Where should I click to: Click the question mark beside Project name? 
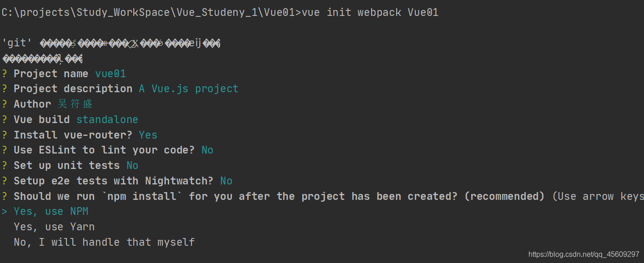click(5, 74)
